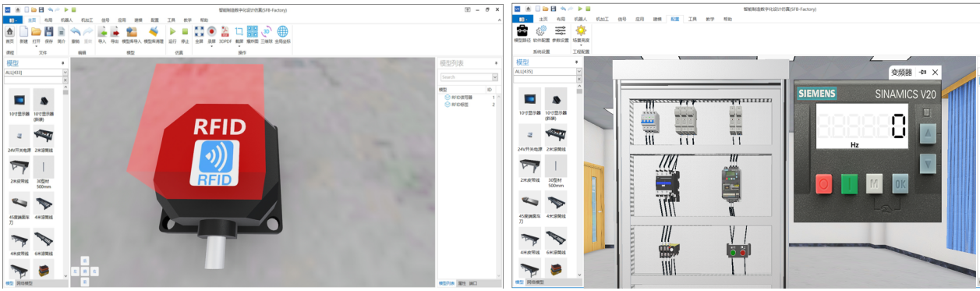Viewport: 980px width, 291px height.
Task: Toggle pin on the 模型列表 panel
Action: tap(497, 63)
